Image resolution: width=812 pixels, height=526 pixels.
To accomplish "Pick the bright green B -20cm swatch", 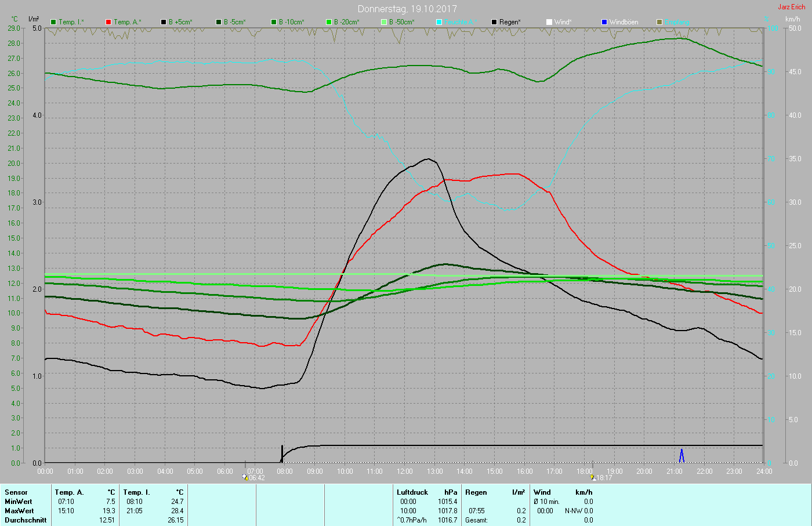I will [329, 22].
